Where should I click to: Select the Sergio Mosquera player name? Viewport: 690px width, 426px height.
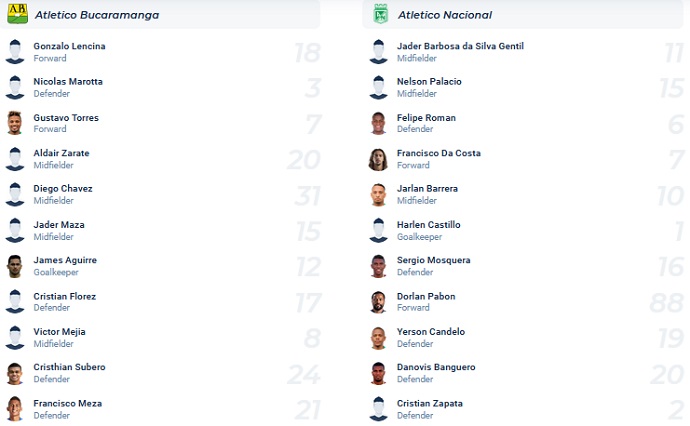pyautogui.click(x=433, y=260)
